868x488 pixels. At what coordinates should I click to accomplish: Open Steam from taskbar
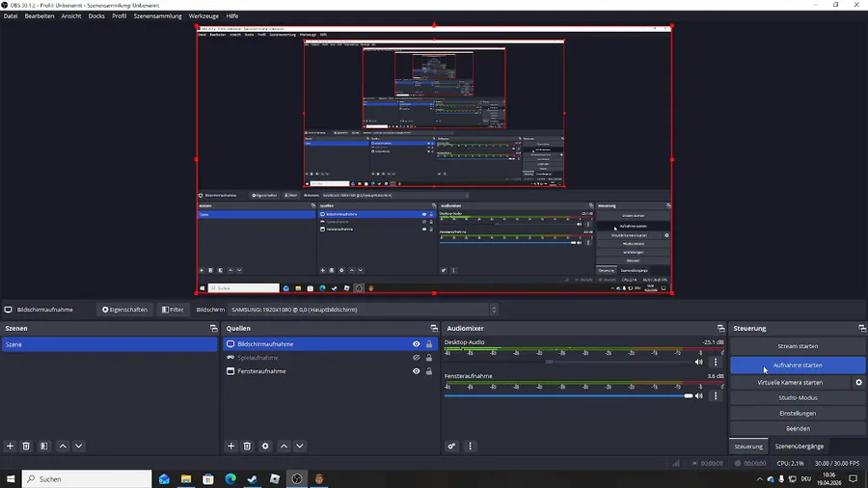253,479
